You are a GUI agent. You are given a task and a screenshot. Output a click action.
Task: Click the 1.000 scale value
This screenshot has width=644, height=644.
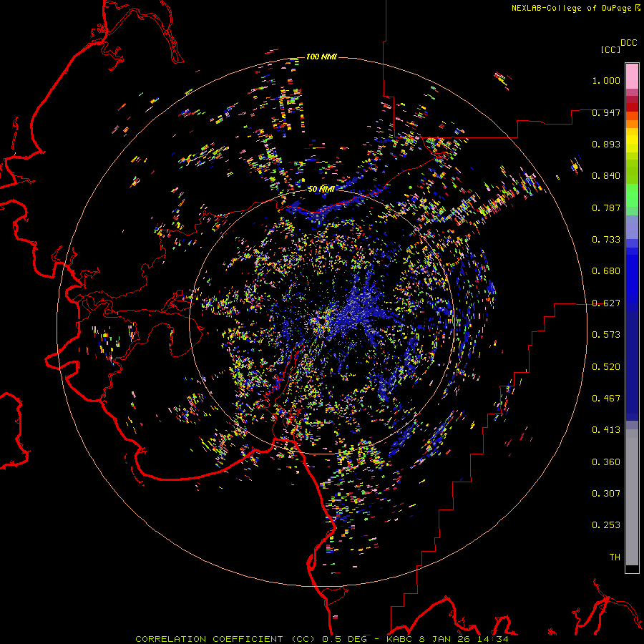coord(606,80)
